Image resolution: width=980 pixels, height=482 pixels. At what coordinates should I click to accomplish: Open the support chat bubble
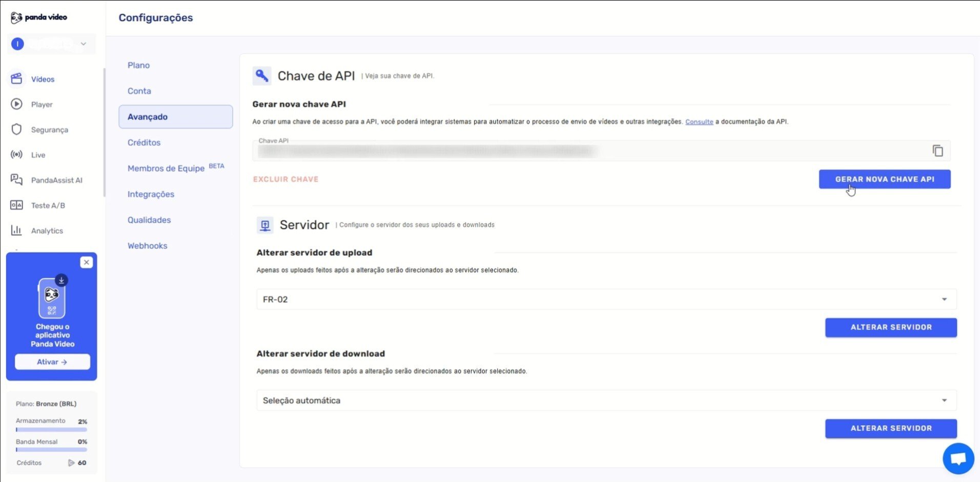coord(958,458)
